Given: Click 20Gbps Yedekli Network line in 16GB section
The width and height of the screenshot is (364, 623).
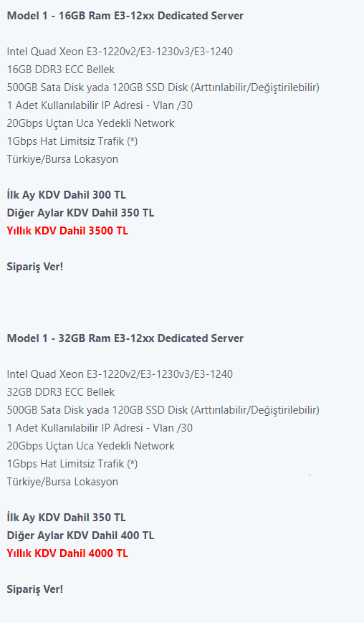Looking at the screenshot, I should coord(90,123).
